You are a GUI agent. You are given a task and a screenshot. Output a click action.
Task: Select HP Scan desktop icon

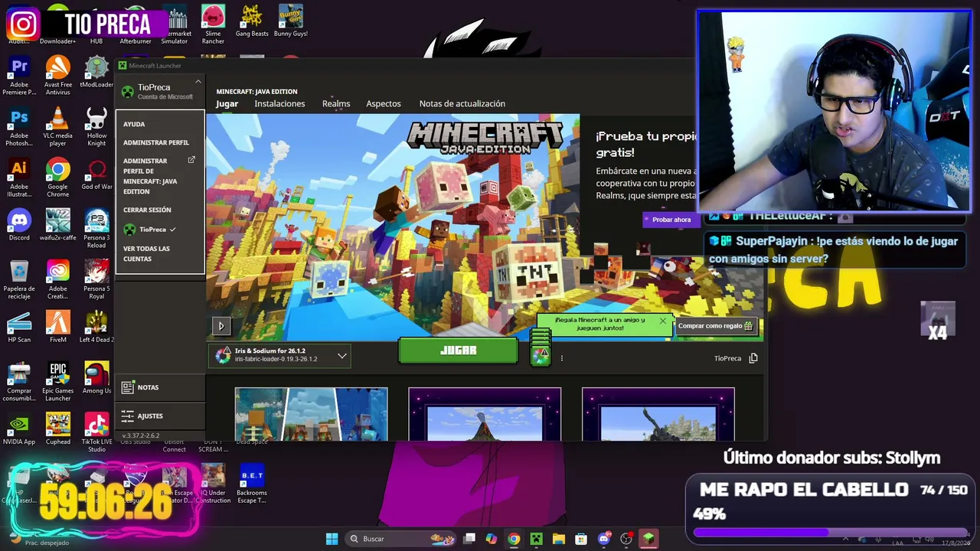(19, 328)
